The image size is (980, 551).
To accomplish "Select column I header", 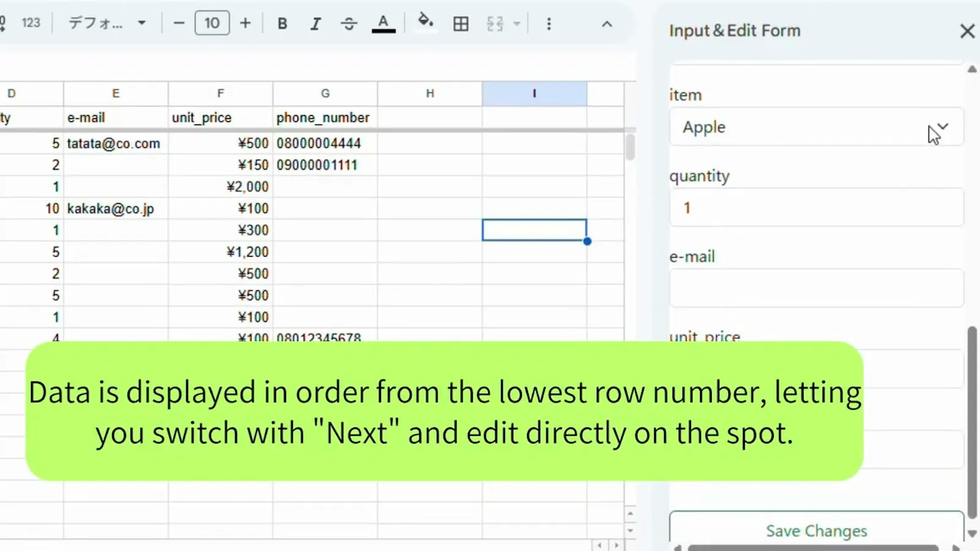I will tap(535, 93).
